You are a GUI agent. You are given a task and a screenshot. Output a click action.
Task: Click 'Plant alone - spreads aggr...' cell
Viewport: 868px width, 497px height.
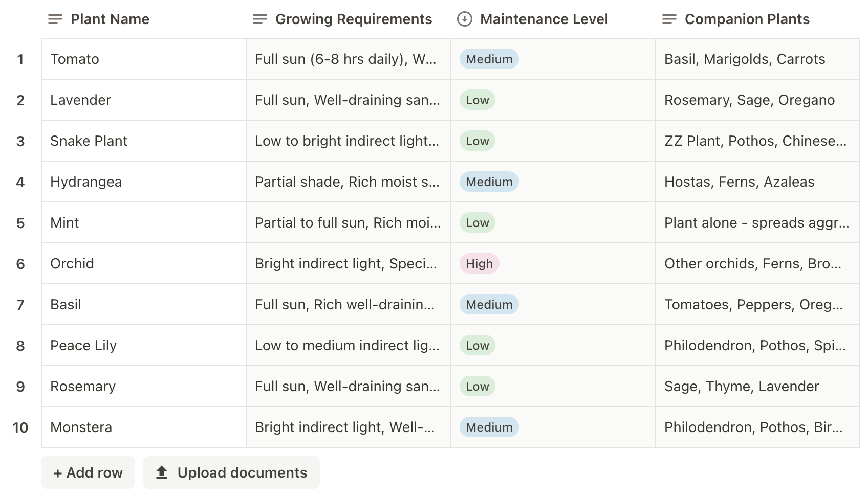click(x=757, y=222)
